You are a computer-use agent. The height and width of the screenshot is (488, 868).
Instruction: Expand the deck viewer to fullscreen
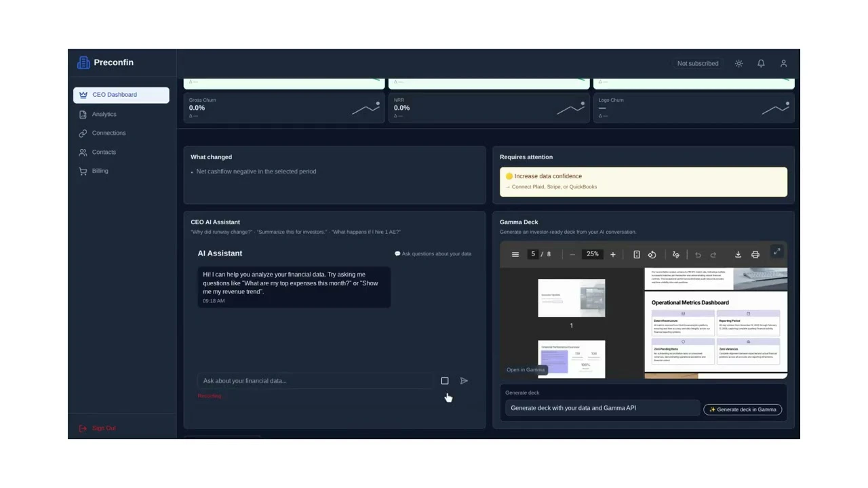click(777, 251)
